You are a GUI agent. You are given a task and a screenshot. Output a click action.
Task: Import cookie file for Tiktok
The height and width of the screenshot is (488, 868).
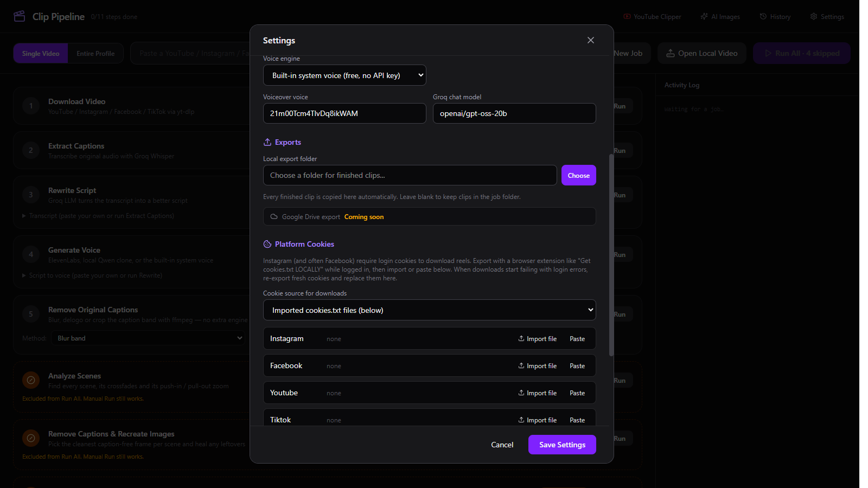537,420
